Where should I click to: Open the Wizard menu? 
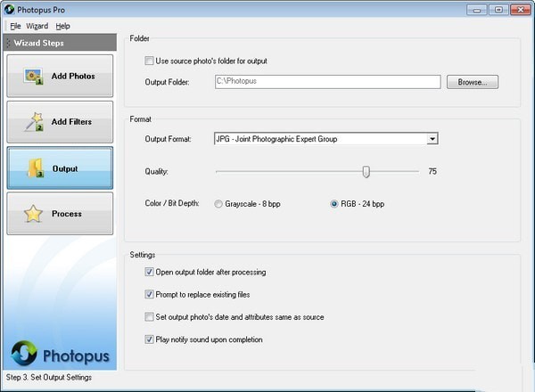click(x=37, y=26)
